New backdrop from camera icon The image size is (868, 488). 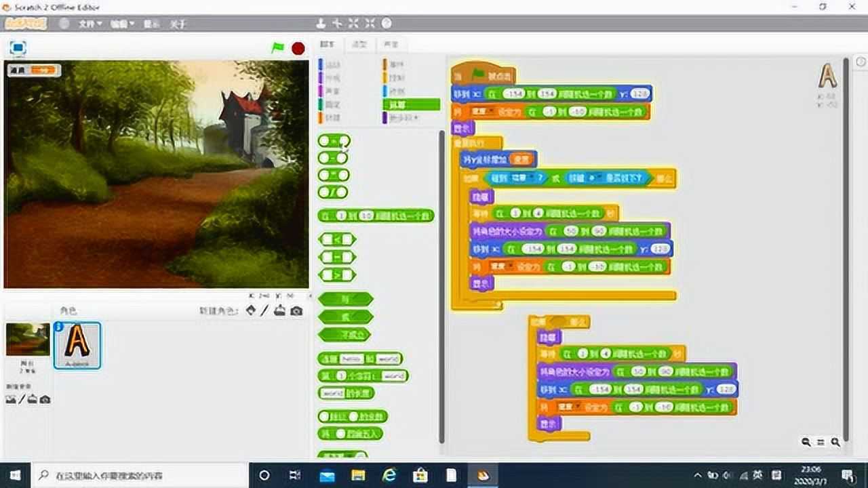coord(45,399)
